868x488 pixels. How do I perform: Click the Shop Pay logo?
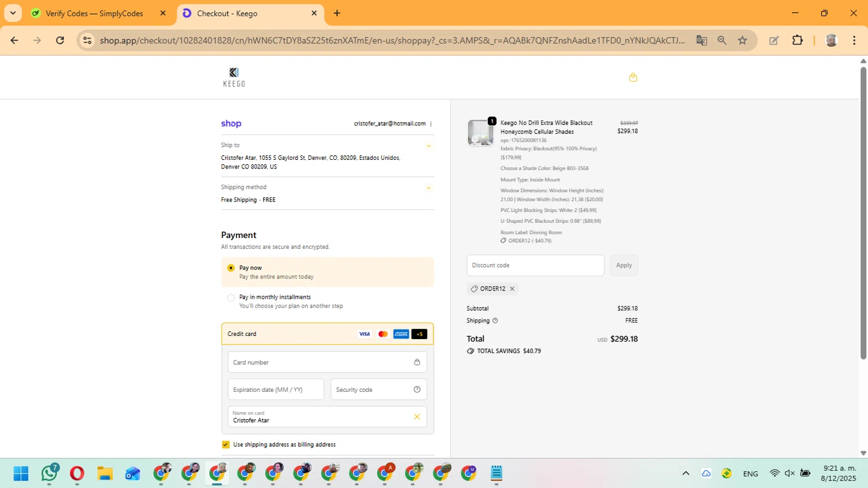point(231,124)
